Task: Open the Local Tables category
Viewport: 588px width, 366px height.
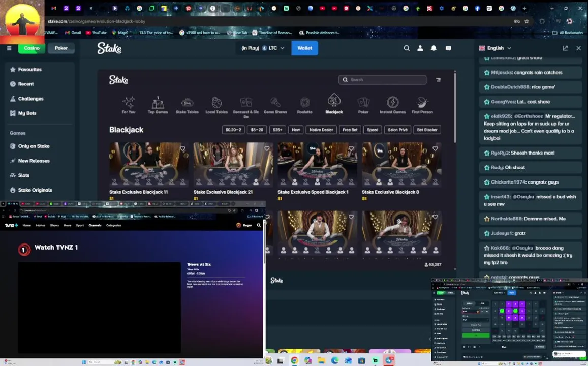Action: tap(216, 105)
